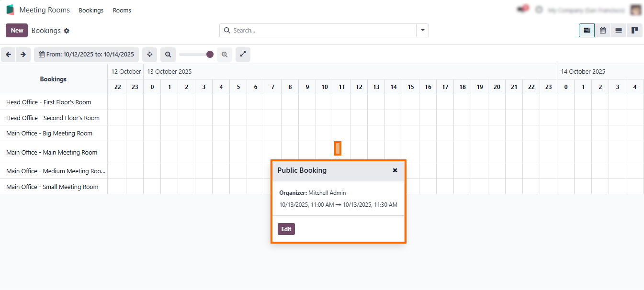Click the New booking button
This screenshot has width=644, height=290.
pyautogui.click(x=17, y=30)
